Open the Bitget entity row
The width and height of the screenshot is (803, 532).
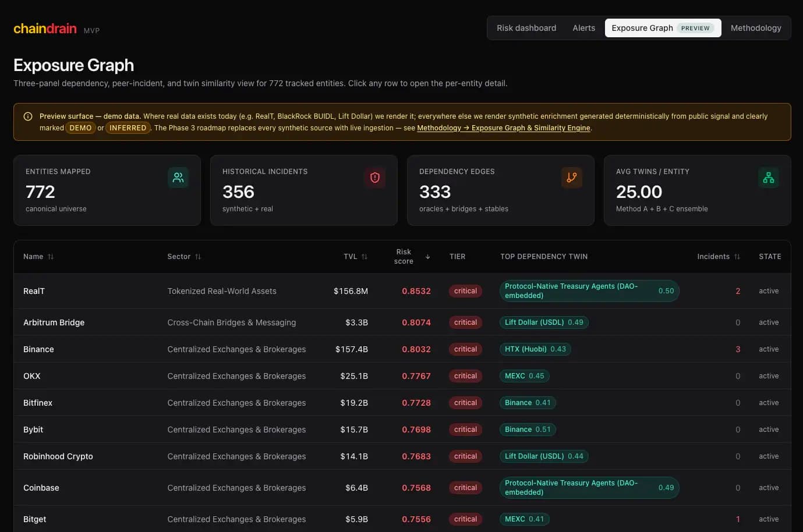click(x=402, y=519)
